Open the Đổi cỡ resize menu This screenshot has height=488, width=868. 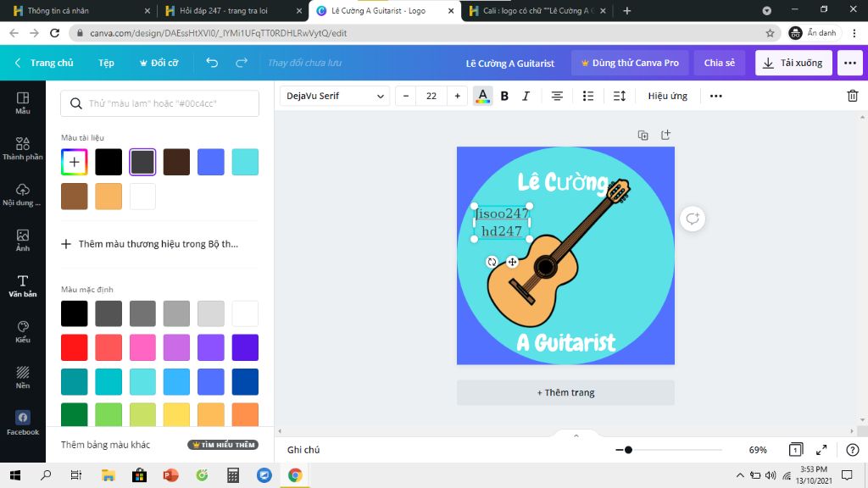click(159, 63)
